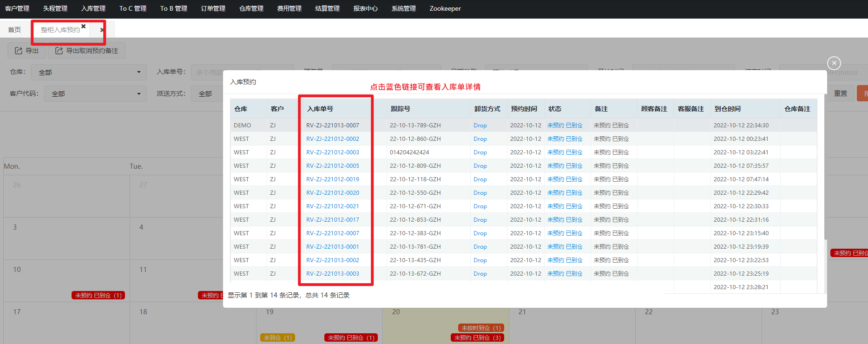Select arrival time 2022-10-12 22:34:30
This screenshot has width=868, height=344.
tap(741, 126)
